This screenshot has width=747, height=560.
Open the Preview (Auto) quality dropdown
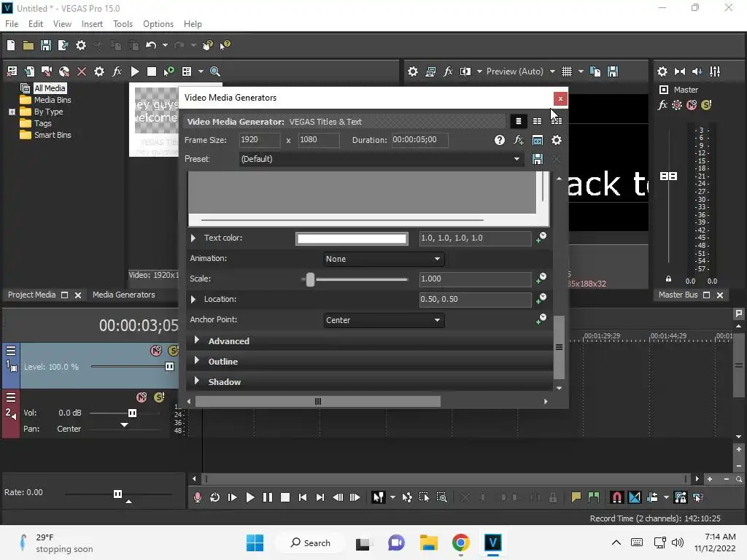click(552, 71)
